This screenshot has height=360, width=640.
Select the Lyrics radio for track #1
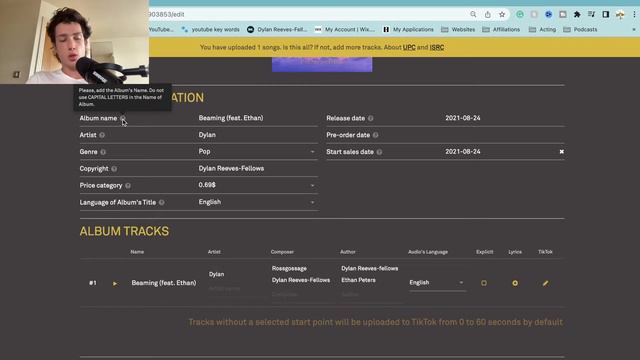pos(515,283)
